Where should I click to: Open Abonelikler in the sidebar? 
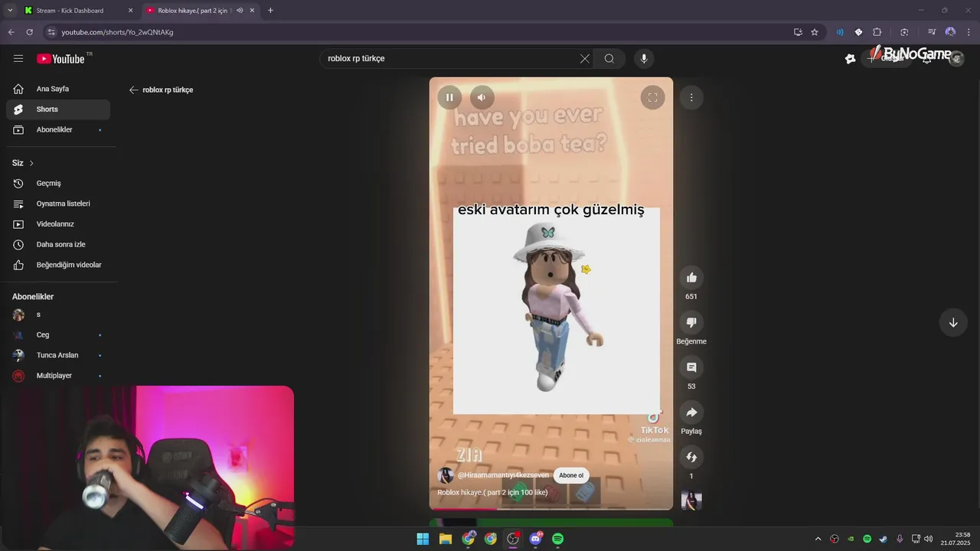[58, 130]
